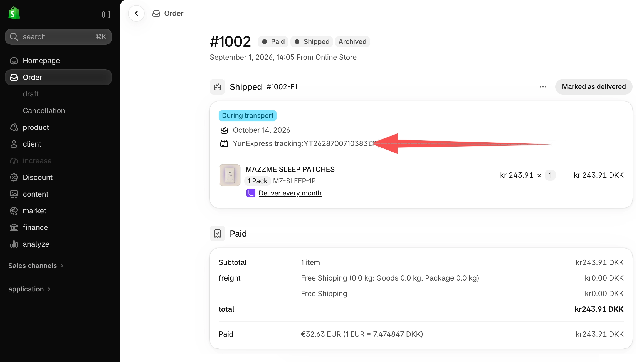Click the delivery date icon beside October 14, 2026
This screenshot has height=362, width=644.
pos(224,130)
